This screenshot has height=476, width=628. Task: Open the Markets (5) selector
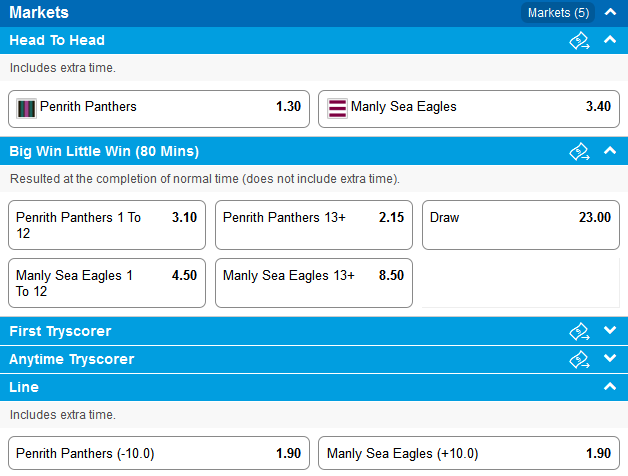pyautogui.click(x=558, y=13)
